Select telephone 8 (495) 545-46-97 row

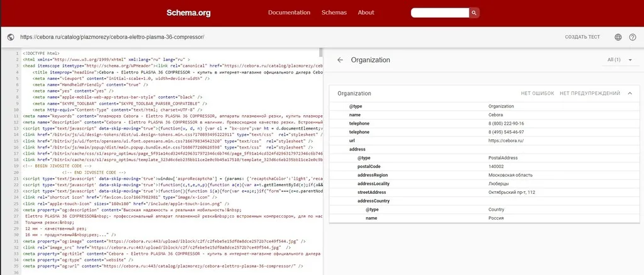(483, 132)
